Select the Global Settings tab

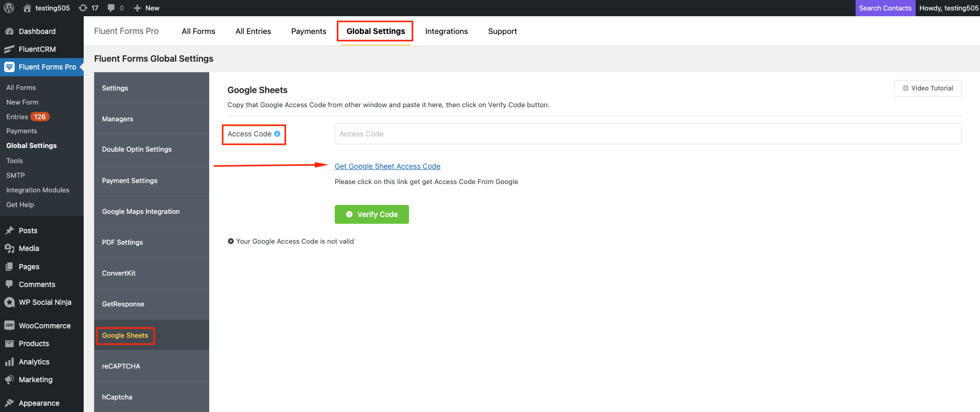coord(375,31)
